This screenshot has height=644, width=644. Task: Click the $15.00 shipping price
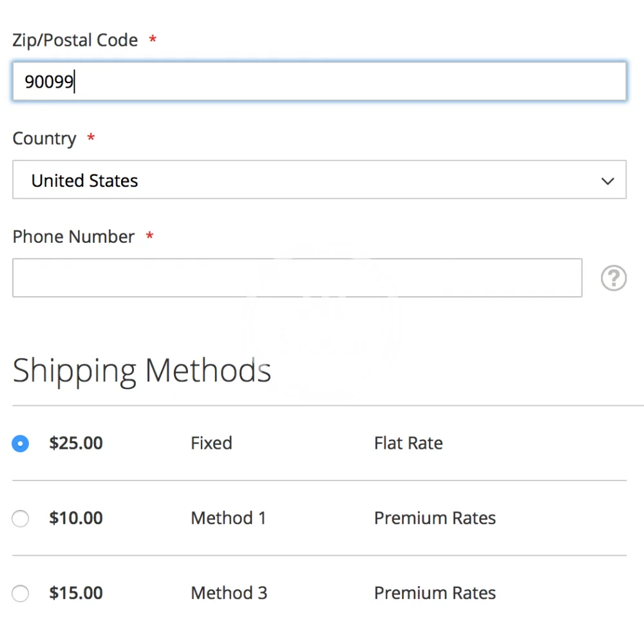[x=76, y=592]
